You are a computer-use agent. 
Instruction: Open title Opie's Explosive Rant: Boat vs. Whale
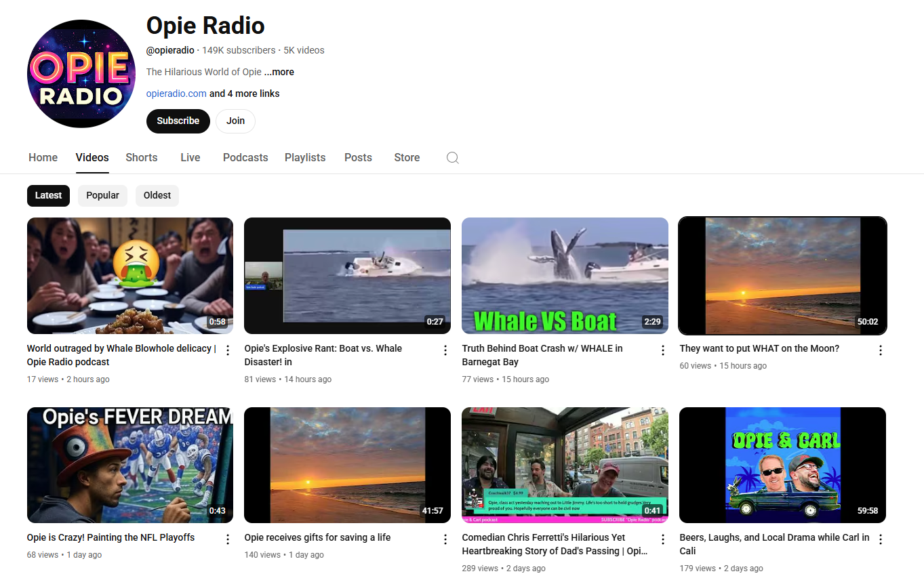(x=323, y=355)
